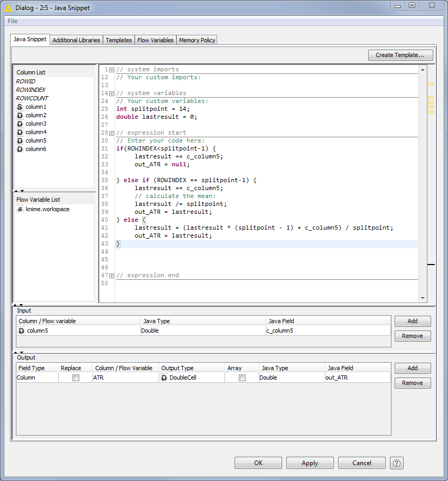
Task: Click the Create Template... button
Action: [400, 55]
